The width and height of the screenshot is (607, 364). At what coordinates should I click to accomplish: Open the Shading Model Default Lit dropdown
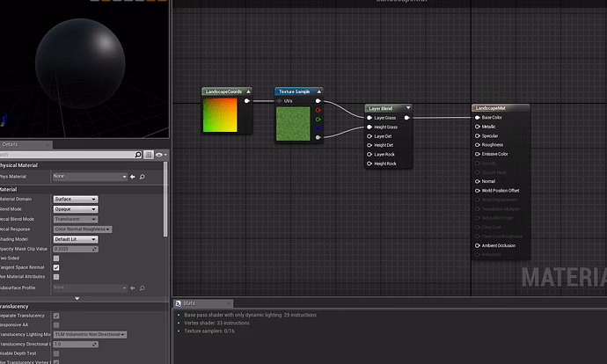tap(76, 239)
